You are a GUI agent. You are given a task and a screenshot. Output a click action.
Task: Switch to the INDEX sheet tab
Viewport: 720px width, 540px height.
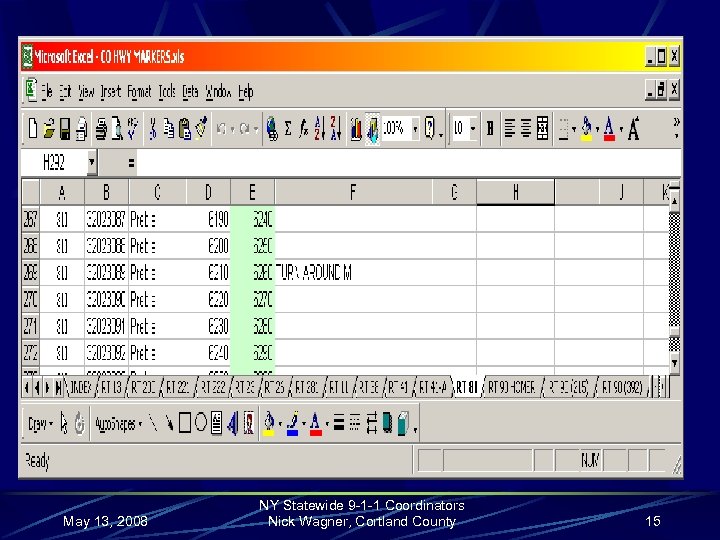click(80, 388)
